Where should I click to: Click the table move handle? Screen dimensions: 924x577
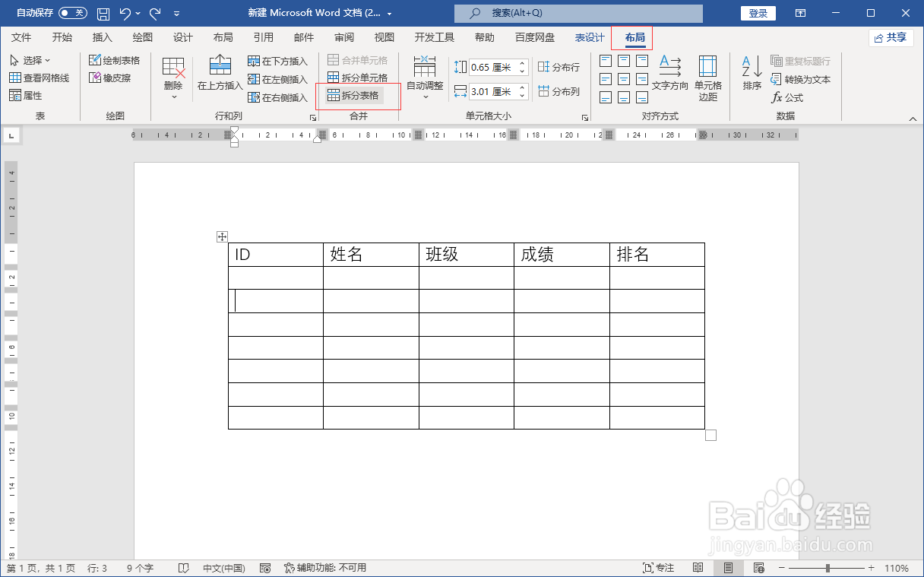(222, 236)
